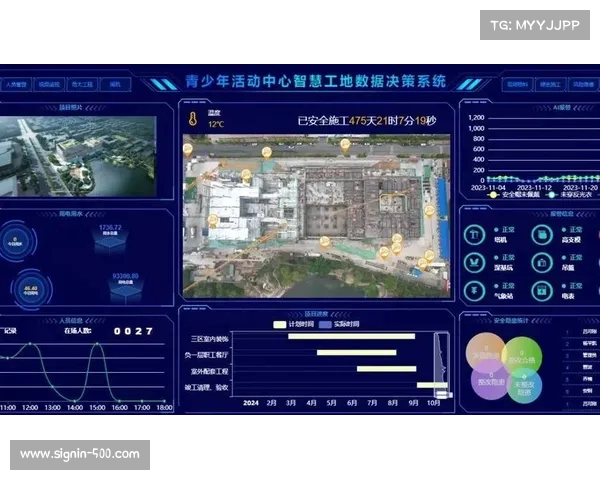Click the 室外配套工程 planned-time bar

tap(386, 369)
